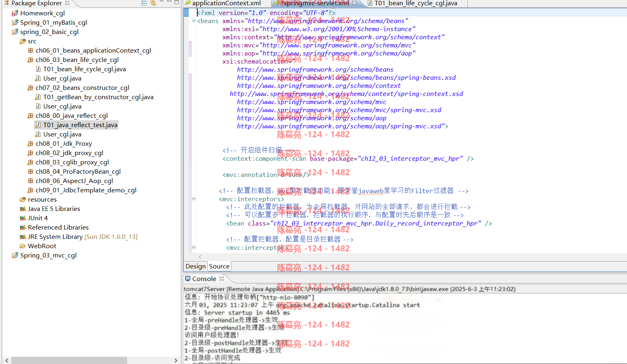Click the Java EE 5 Libraries icon

click(x=23, y=209)
